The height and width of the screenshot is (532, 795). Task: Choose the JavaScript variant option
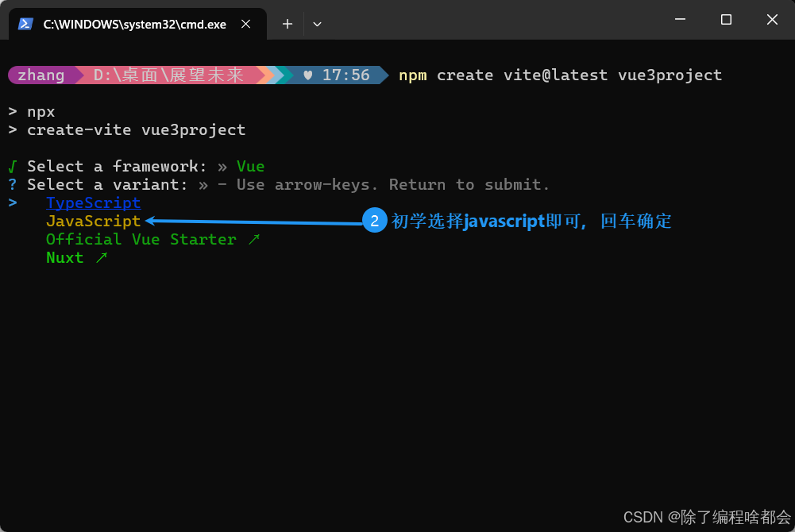93,221
